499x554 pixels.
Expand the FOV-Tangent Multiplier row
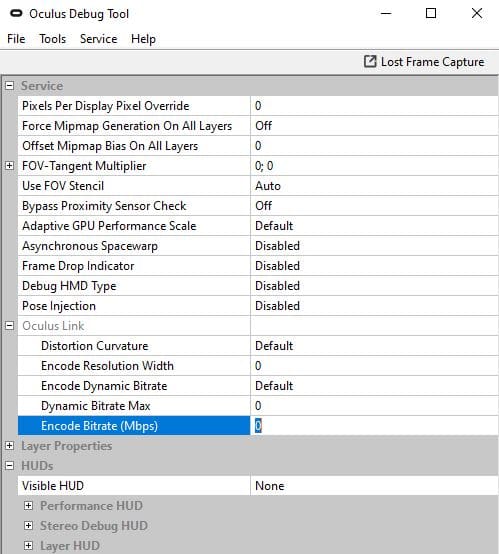[x=10, y=166]
